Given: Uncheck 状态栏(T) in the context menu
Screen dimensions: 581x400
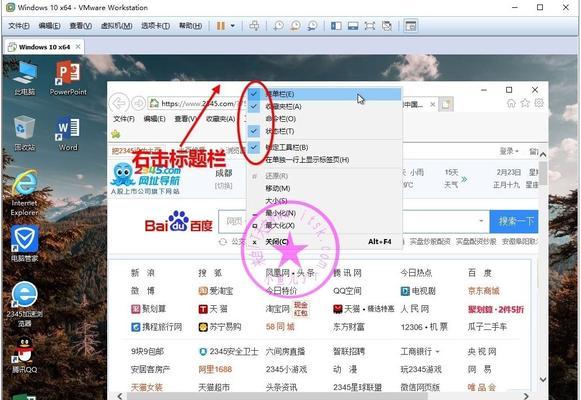Looking at the screenshot, I should click(x=325, y=131).
